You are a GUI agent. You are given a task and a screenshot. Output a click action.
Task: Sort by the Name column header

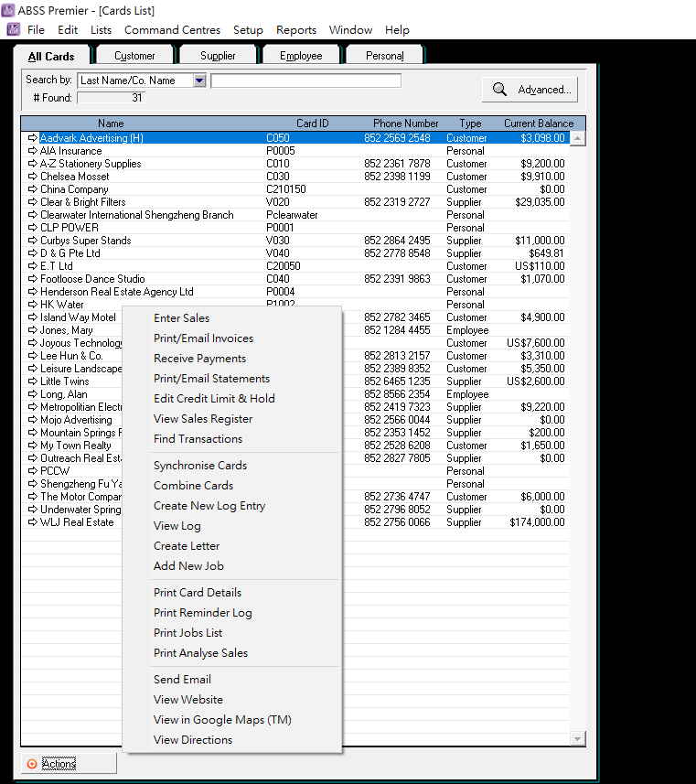tap(111, 124)
